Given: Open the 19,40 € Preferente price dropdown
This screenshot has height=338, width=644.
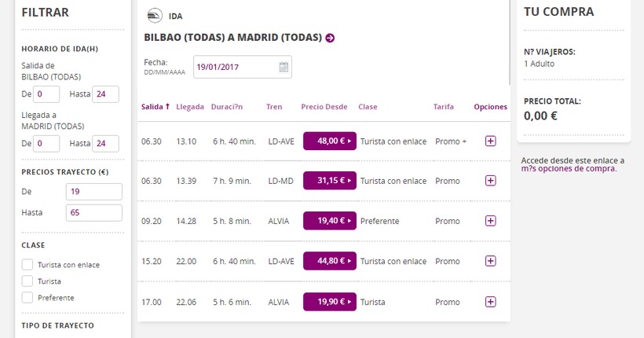Looking at the screenshot, I should 329,221.
